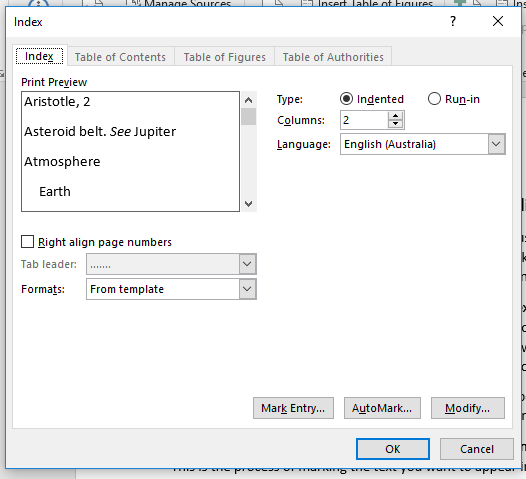The width and height of the screenshot is (526, 479).
Task: Switch to the Table of Figures tab
Action: point(224,57)
